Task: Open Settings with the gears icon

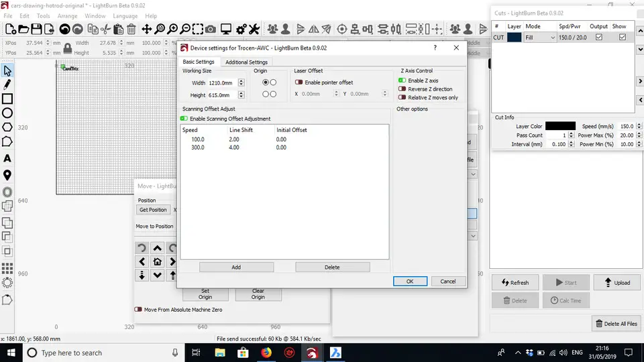Action: [x=241, y=29]
